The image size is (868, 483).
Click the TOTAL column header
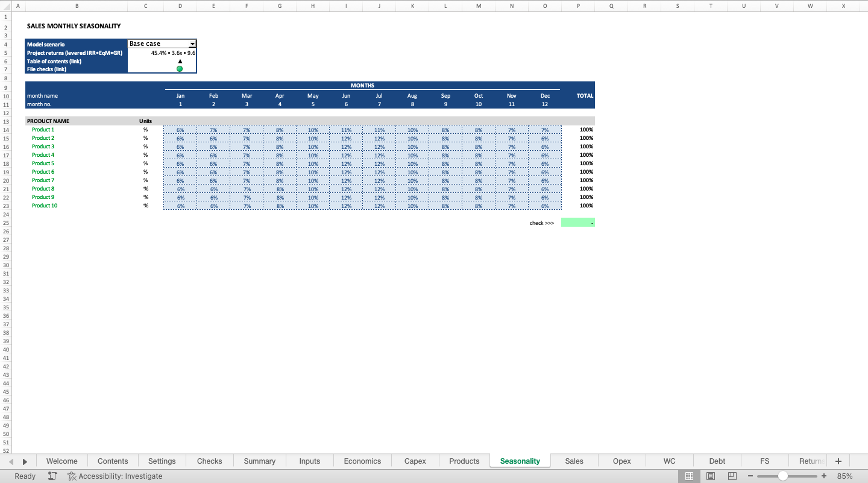click(x=585, y=96)
